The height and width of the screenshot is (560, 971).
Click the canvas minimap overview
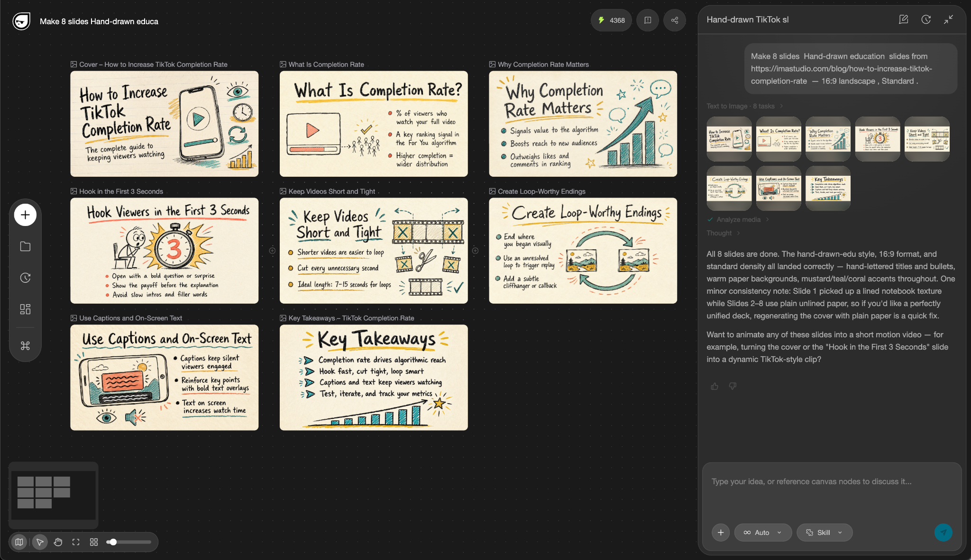click(x=53, y=495)
